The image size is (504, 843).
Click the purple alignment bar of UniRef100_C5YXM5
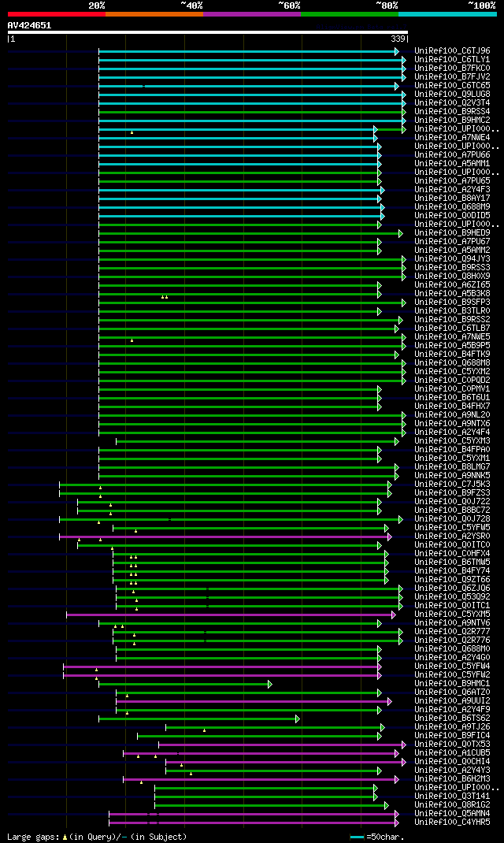(231, 615)
